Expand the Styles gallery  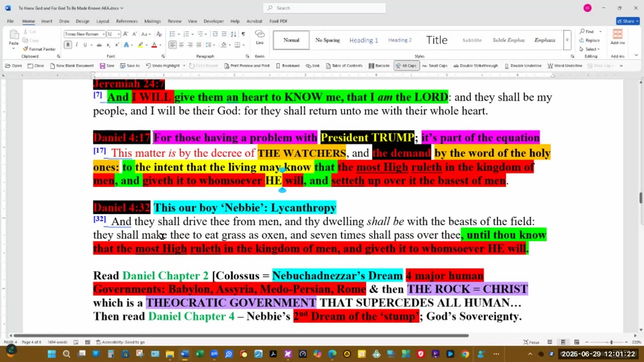click(x=567, y=40)
